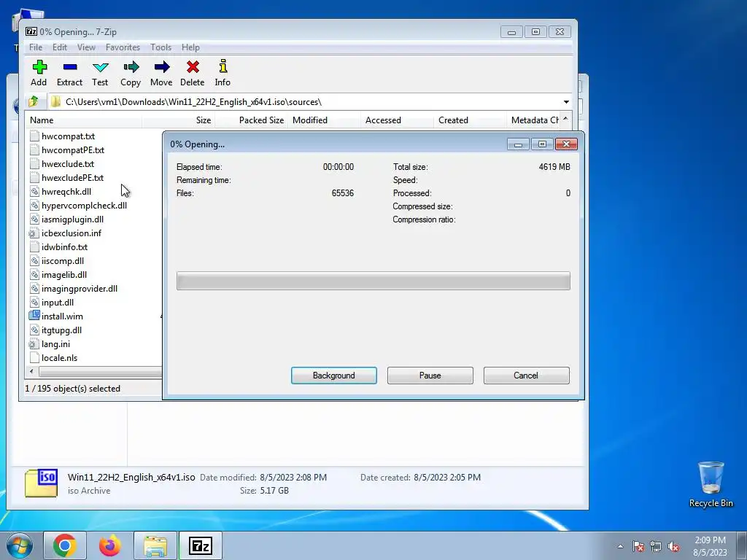Show hidden system tray icons
The height and width of the screenshot is (560, 747).
pos(620,546)
